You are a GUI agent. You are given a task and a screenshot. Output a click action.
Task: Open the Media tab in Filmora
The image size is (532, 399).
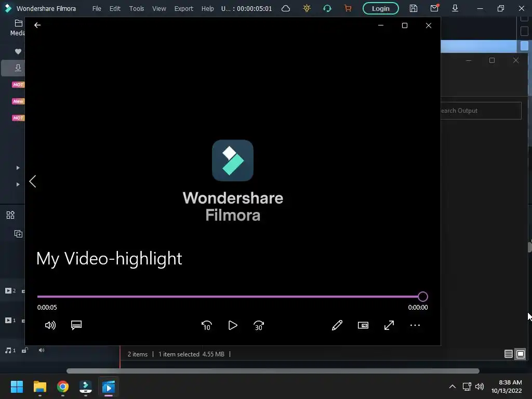pyautogui.click(x=18, y=28)
